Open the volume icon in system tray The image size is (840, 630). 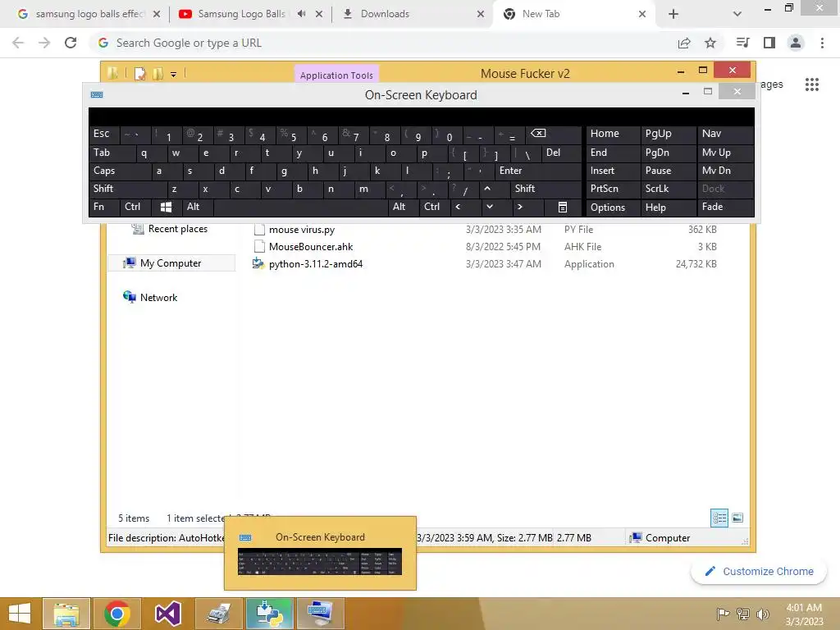762,614
